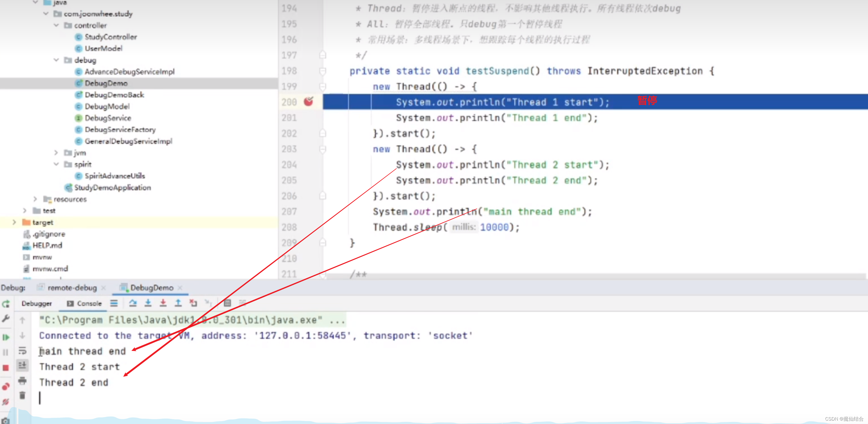Open AdvanceDebugServiceImpl class
The height and width of the screenshot is (424, 868).
[x=129, y=72]
